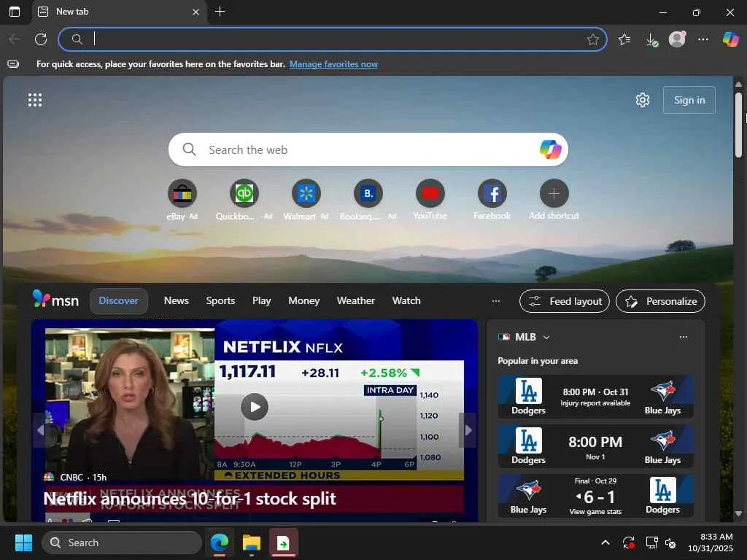Open the browser profile avatar
The image size is (747, 560).
tap(677, 39)
